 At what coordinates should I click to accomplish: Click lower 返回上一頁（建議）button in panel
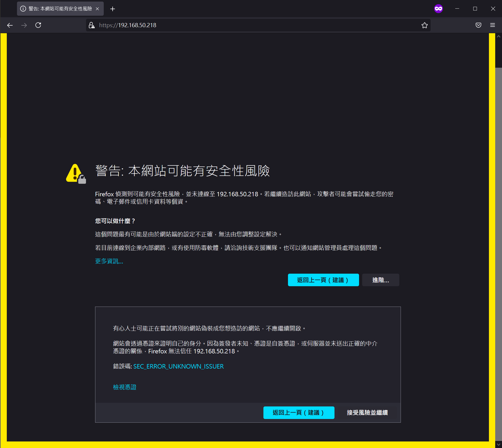[x=298, y=412]
